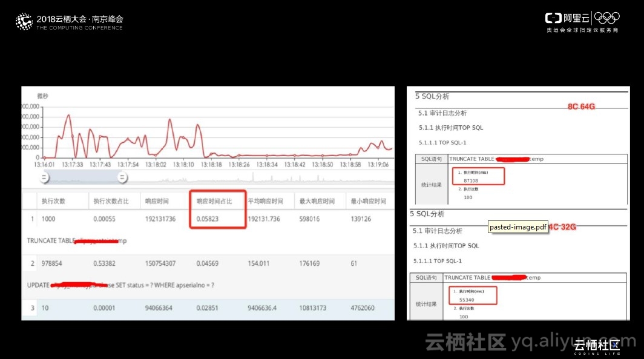Select the cell value 0.53382
This screenshot has width=644, height=359.
point(104,263)
